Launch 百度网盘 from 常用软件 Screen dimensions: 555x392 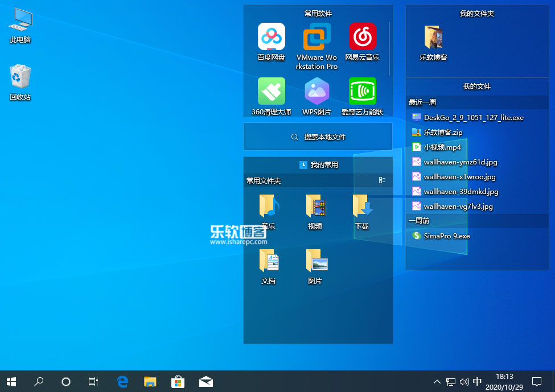(271, 42)
